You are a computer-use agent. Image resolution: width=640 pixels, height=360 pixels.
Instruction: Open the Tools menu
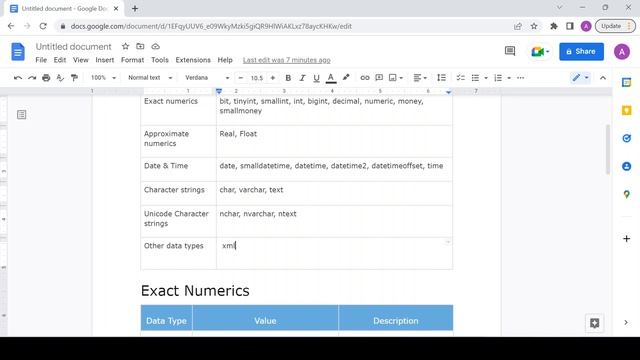tap(160, 60)
